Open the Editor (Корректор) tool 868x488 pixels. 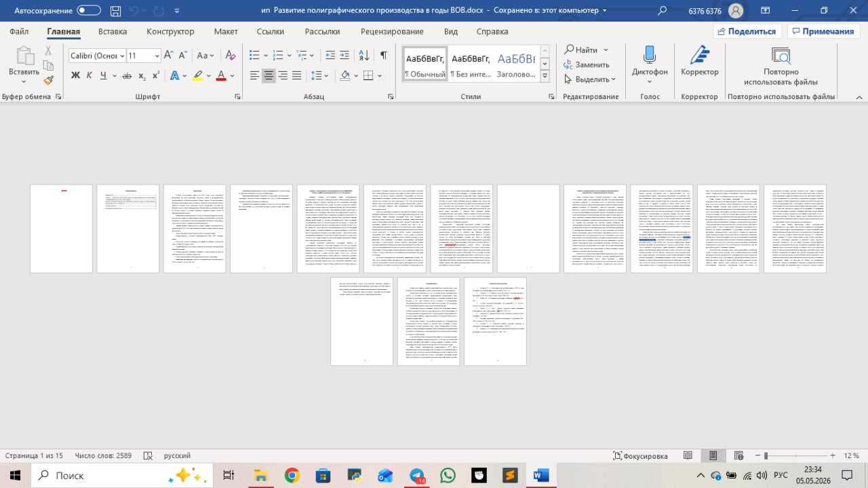pyautogui.click(x=700, y=60)
